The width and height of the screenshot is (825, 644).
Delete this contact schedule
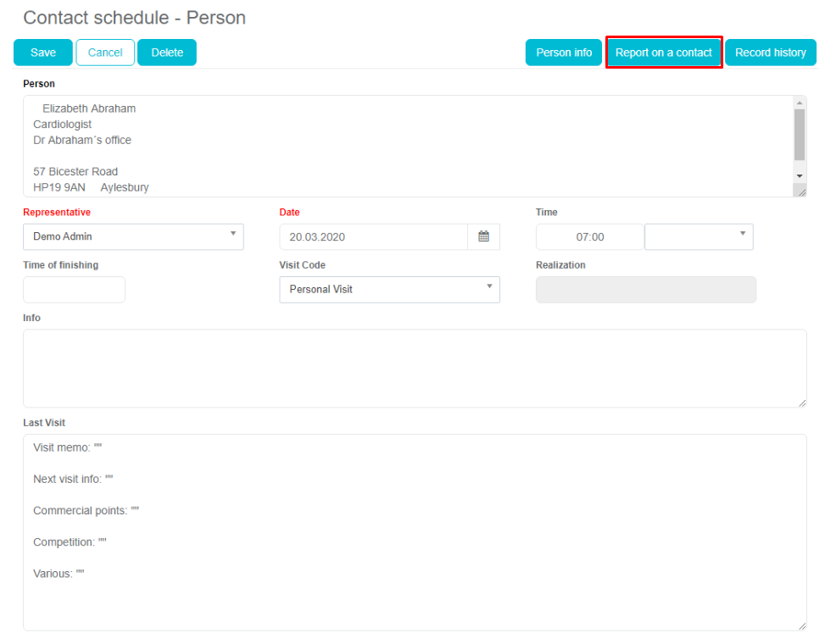[x=167, y=53]
